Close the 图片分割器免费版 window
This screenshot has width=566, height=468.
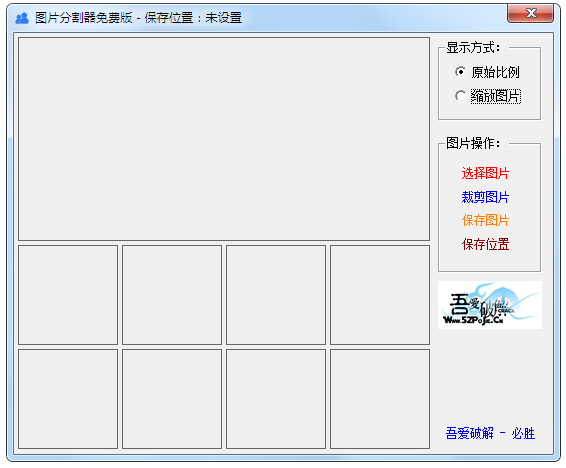pyautogui.click(x=530, y=14)
